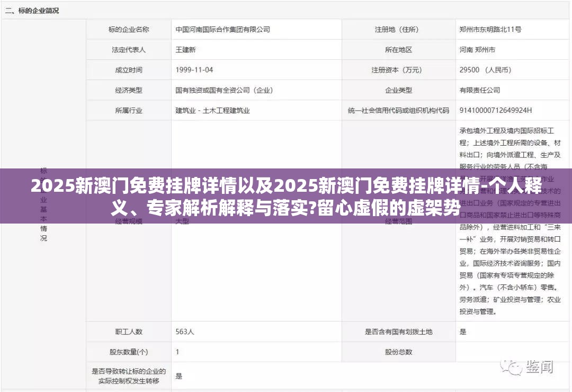Click the 标的企业名称 label cell
This screenshot has height=392, width=572.
pos(129,29)
